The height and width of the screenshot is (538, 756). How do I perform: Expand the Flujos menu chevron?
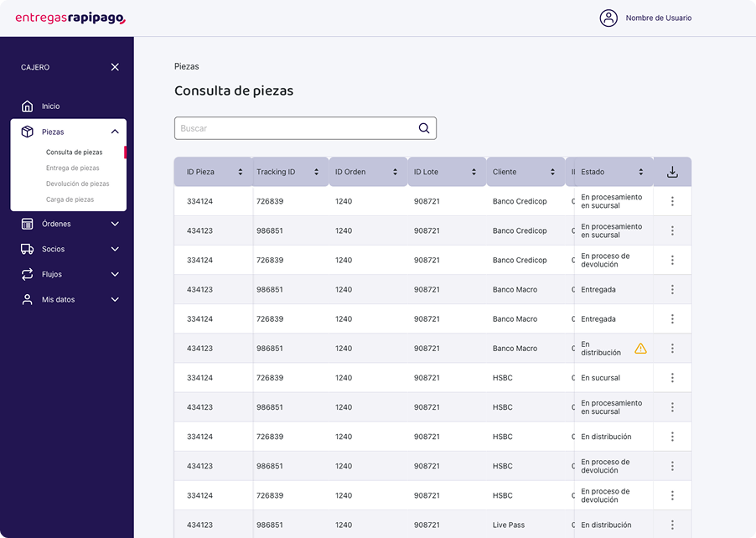(x=115, y=274)
